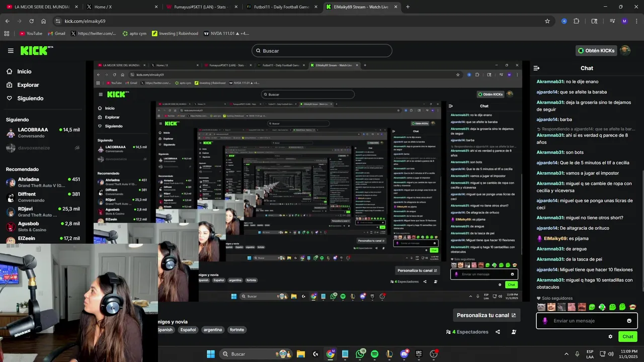Open Windows Start menu
The image size is (644, 362).
(x=211, y=354)
